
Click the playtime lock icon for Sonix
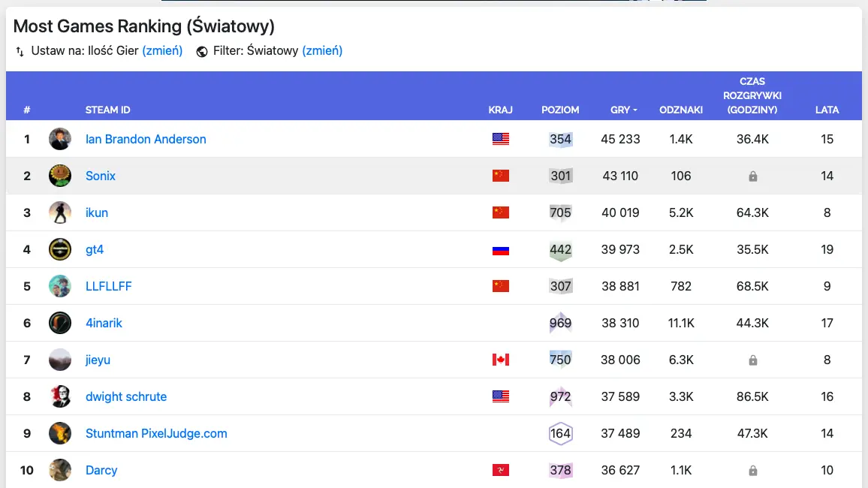753,176
